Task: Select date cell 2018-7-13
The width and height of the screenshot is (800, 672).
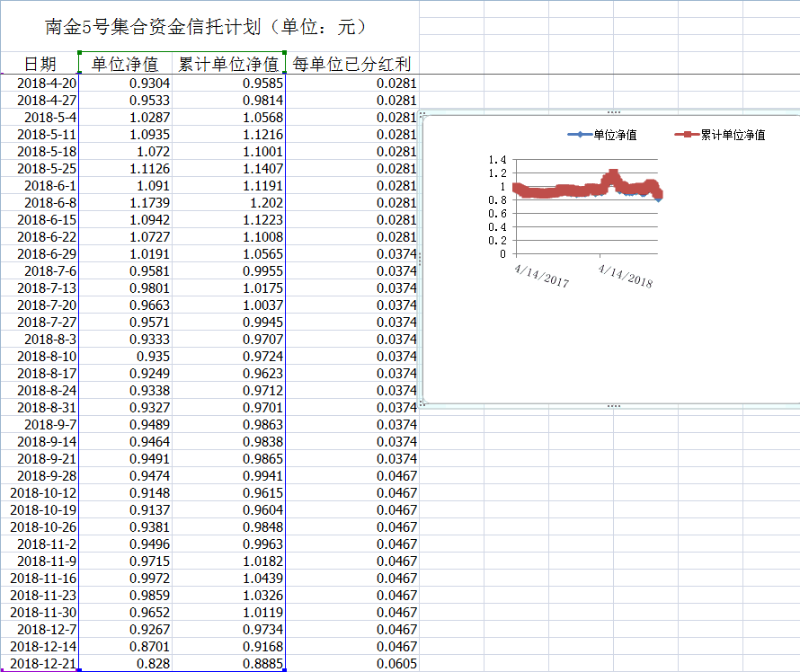Action: pos(40,288)
